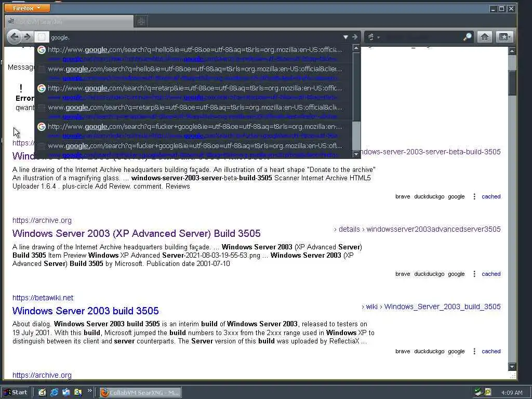Click fourth quick launch folder search icon
The image size is (532, 399).
click(x=78, y=392)
